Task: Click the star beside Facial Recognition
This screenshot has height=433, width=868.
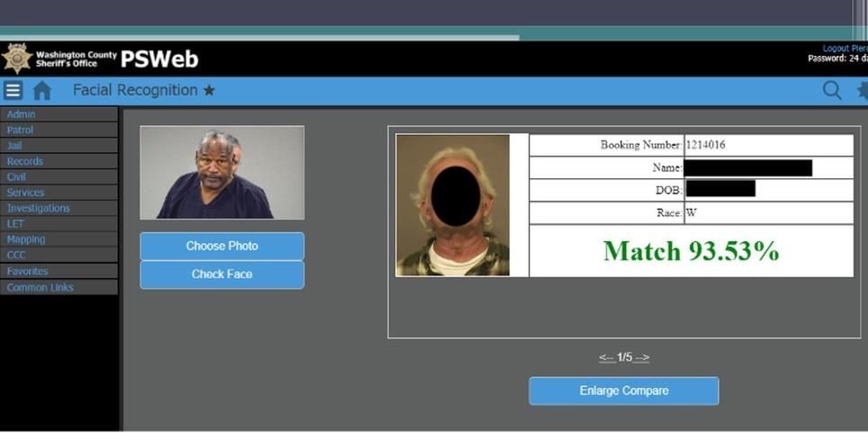Action: (x=209, y=91)
